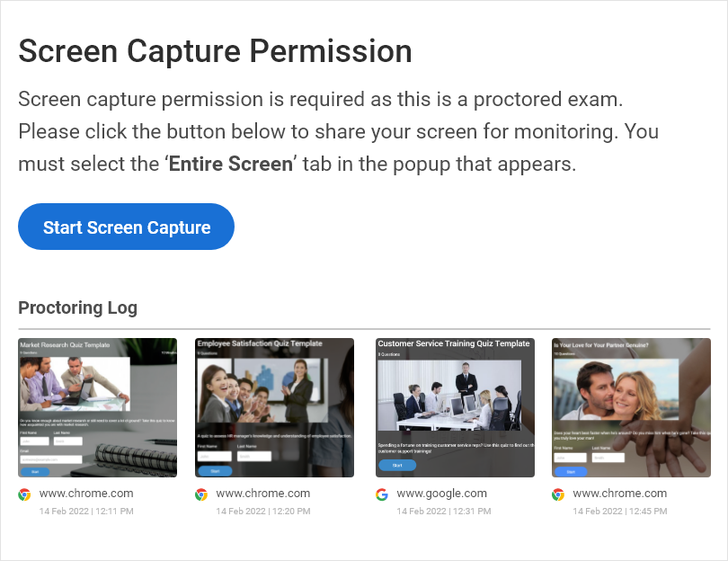Click Chrome icon under Partner Genuine thumbnail

coord(558,494)
